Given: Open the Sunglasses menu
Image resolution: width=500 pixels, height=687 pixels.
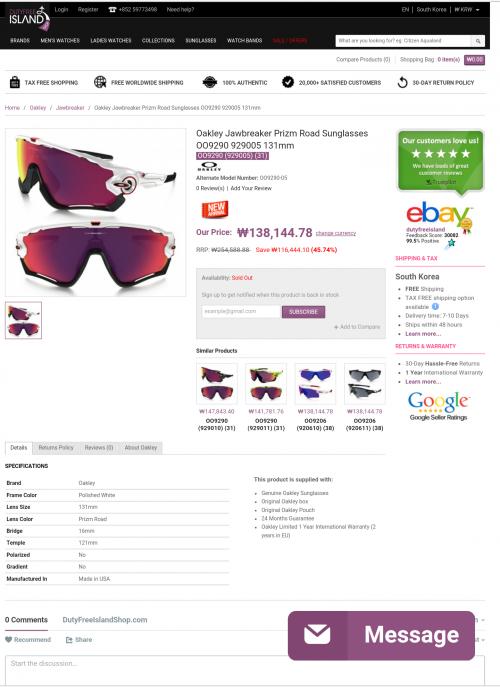Looking at the screenshot, I should tap(201, 40).
